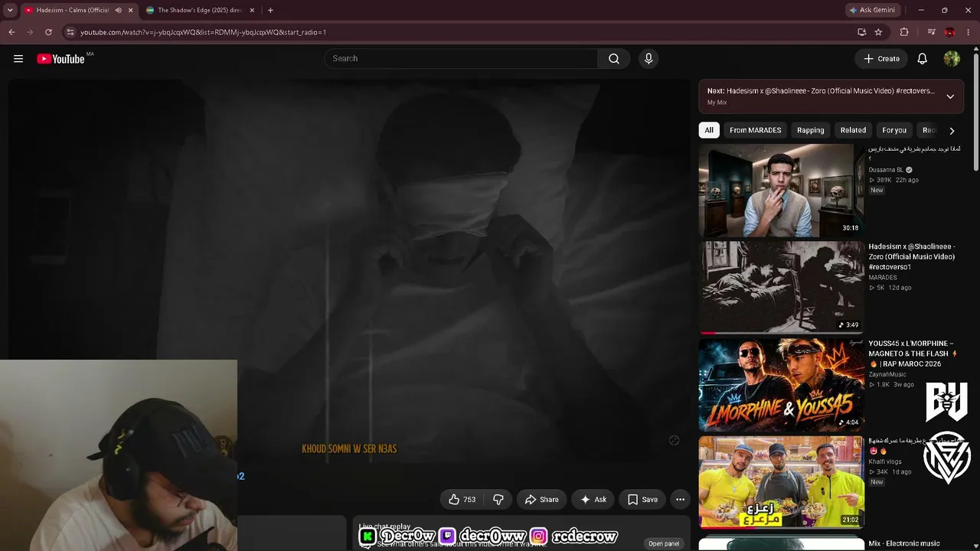The height and width of the screenshot is (551, 980).
Task: Open the Chrome three-dot menu
Action: [969, 32]
